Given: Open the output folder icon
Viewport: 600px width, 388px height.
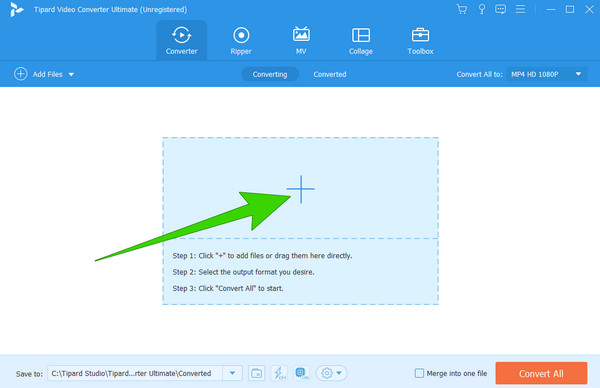Looking at the screenshot, I should (x=256, y=373).
